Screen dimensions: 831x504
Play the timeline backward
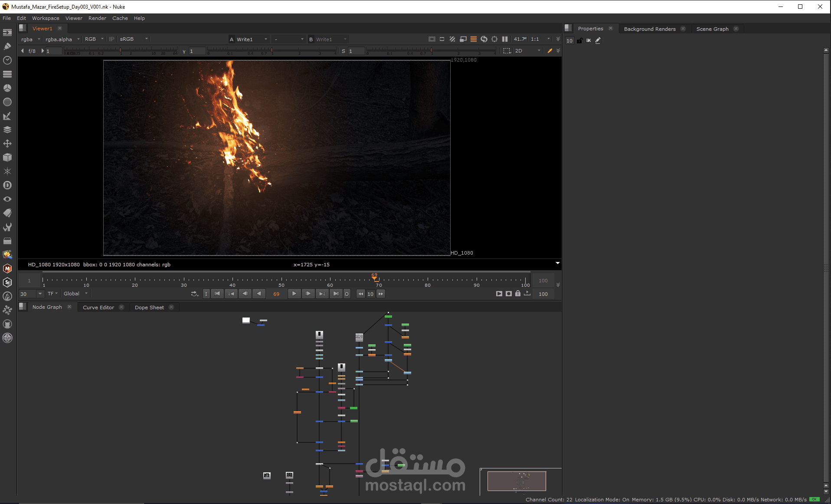pyautogui.click(x=259, y=294)
